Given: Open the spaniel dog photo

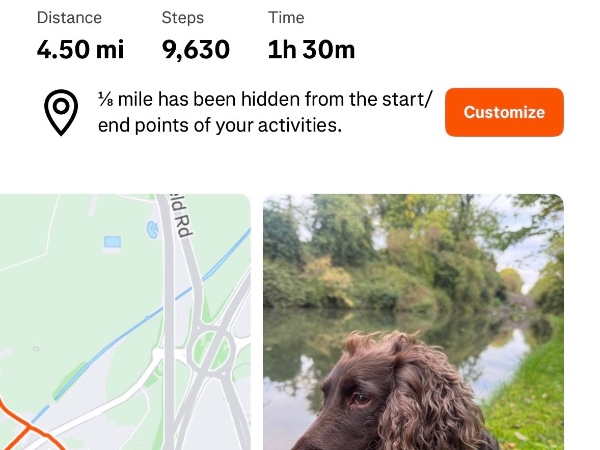Looking at the screenshot, I should click(x=413, y=320).
